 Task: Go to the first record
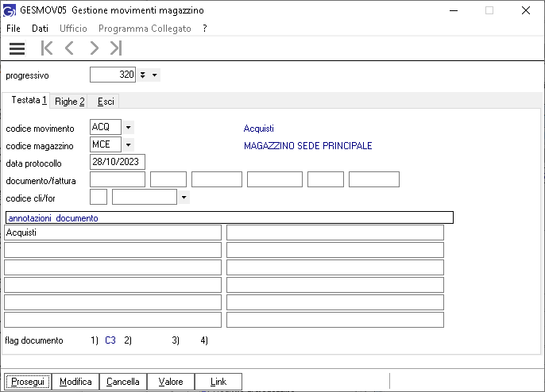47,48
